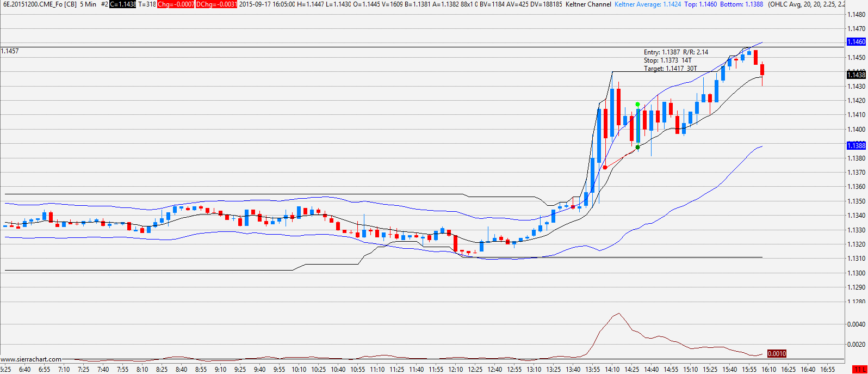
Task: Click the 12:10 time axis label
Action: [455, 370]
